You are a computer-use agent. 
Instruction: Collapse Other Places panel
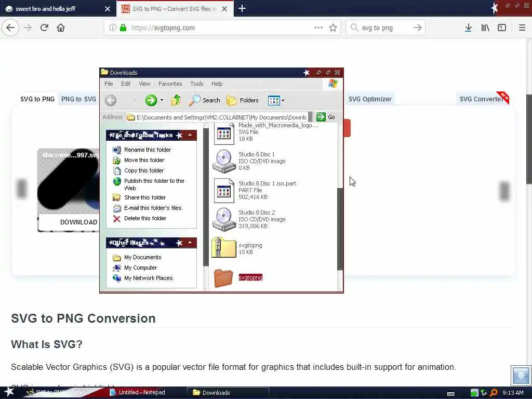point(190,243)
